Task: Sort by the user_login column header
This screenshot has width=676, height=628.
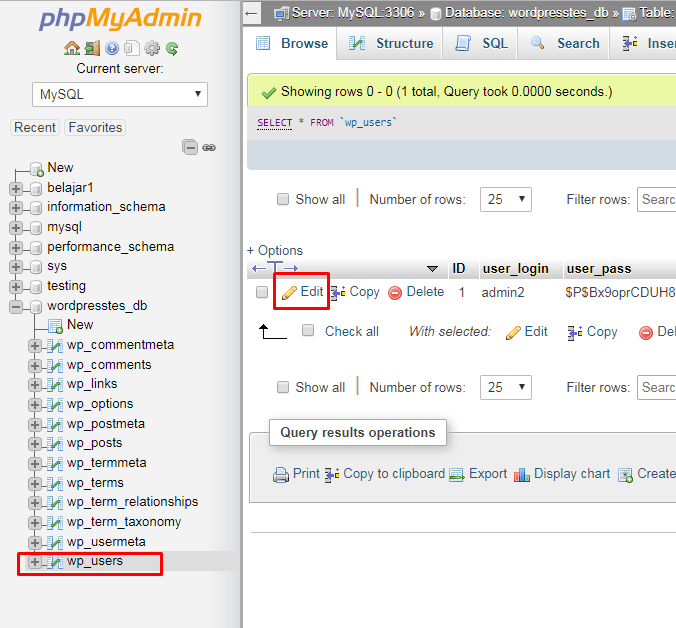Action: [x=516, y=269]
